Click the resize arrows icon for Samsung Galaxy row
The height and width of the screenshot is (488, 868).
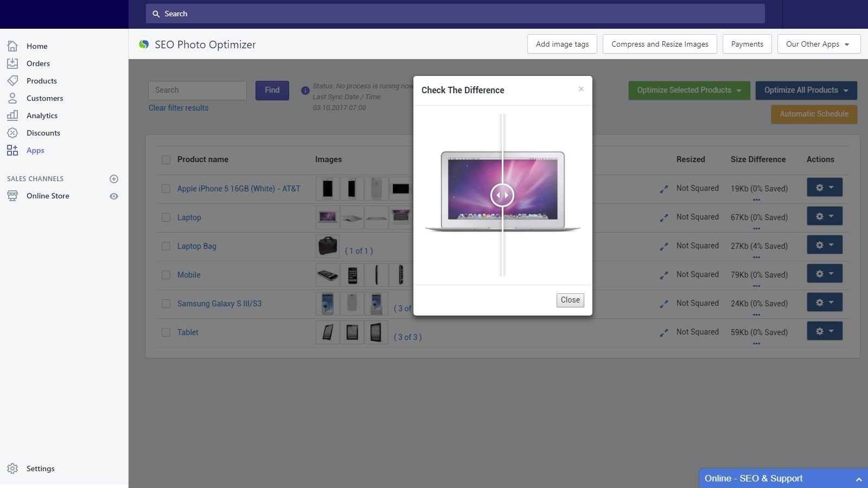click(663, 304)
